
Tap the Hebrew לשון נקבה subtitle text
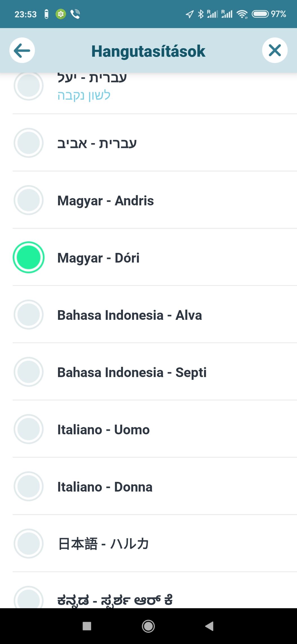point(84,96)
